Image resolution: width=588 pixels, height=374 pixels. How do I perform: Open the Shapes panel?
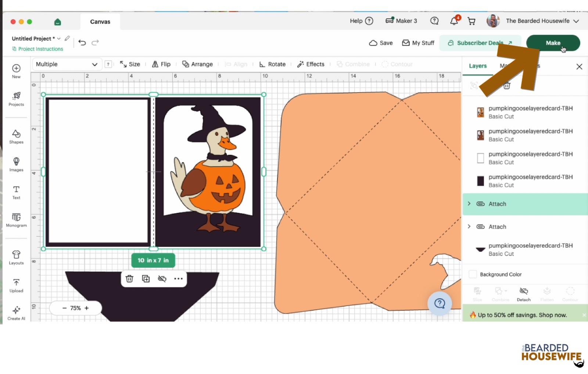(16, 136)
